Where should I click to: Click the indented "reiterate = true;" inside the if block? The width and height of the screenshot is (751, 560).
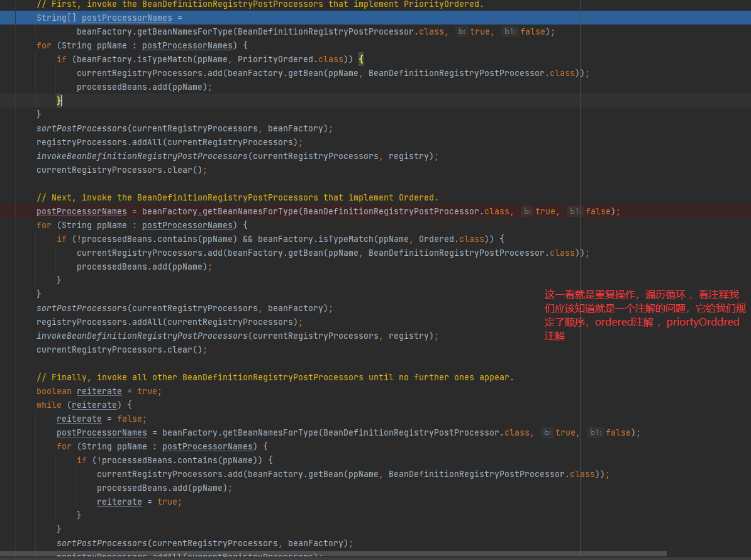139,502
